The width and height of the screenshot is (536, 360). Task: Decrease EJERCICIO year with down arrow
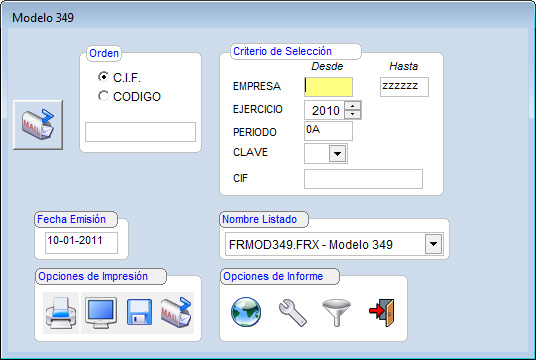tap(352, 114)
